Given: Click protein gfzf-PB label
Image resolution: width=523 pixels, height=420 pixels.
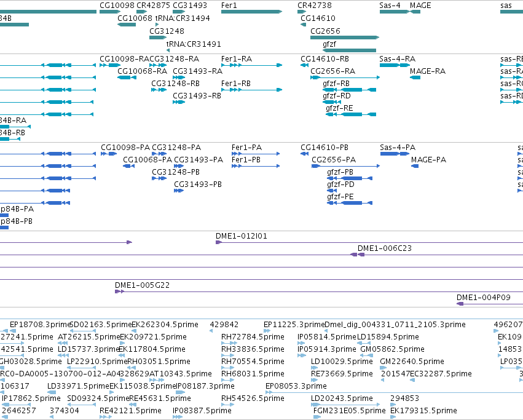Looking at the screenshot, I should point(340,172).
